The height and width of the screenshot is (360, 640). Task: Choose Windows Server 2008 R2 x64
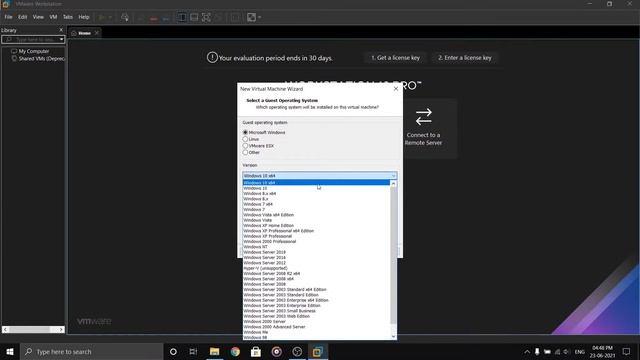pyautogui.click(x=316, y=273)
